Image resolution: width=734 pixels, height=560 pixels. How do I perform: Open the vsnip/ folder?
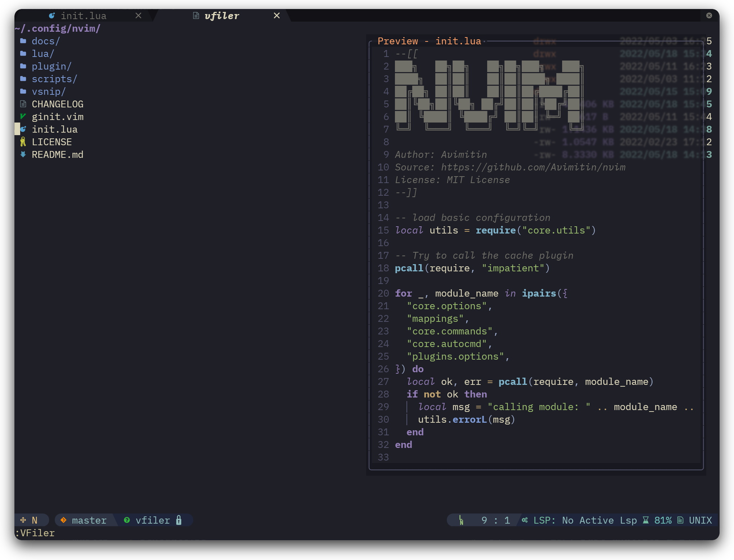[x=48, y=92]
